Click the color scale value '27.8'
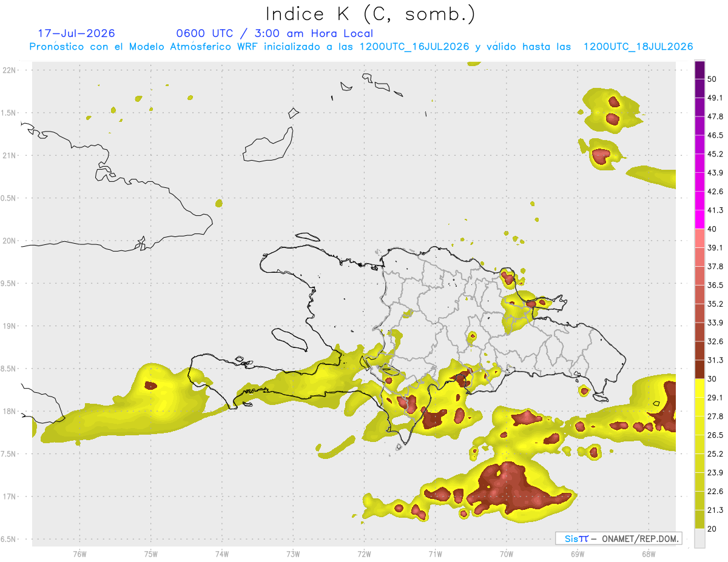Screen dimensions: 728x562 (x=715, y=416)
